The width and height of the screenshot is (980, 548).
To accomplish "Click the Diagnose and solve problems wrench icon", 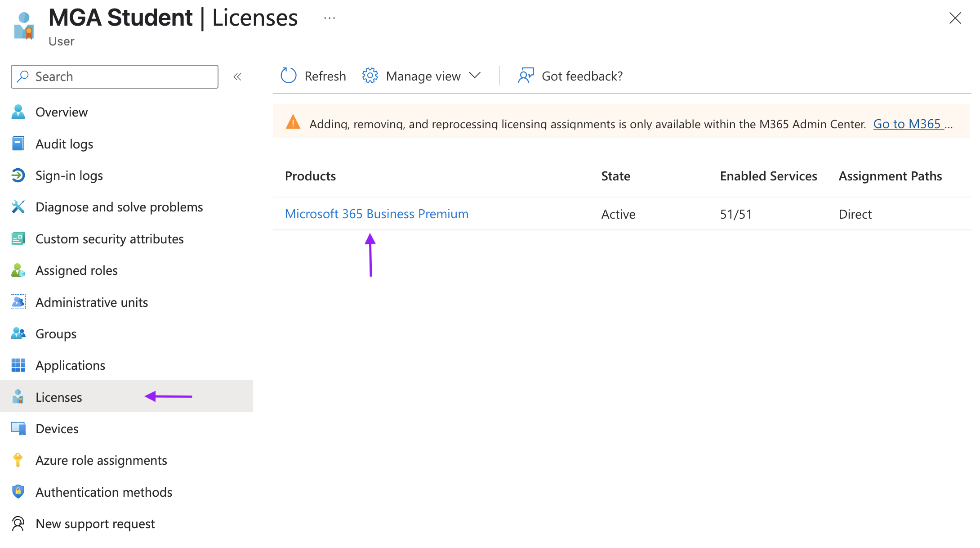I will pos(18,207).
